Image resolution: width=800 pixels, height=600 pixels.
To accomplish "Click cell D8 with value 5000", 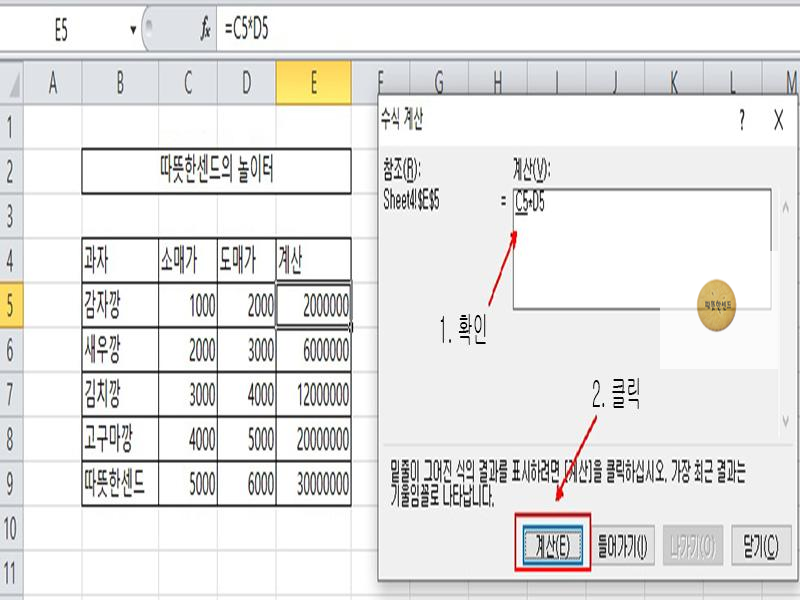I will (x=246, y=439).
